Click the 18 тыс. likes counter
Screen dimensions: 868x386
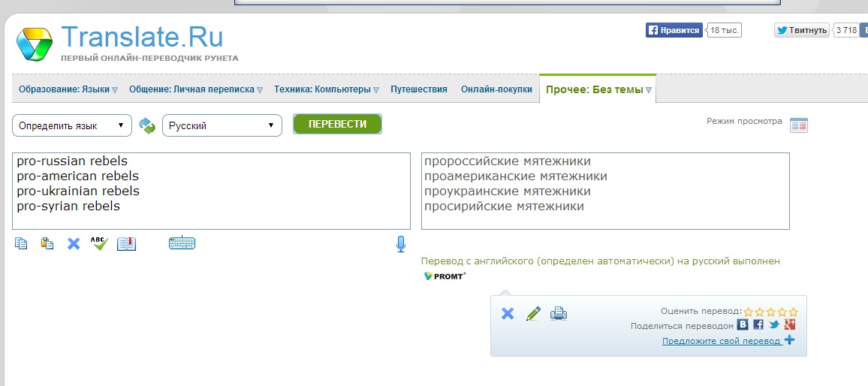[x=725, y=31]
